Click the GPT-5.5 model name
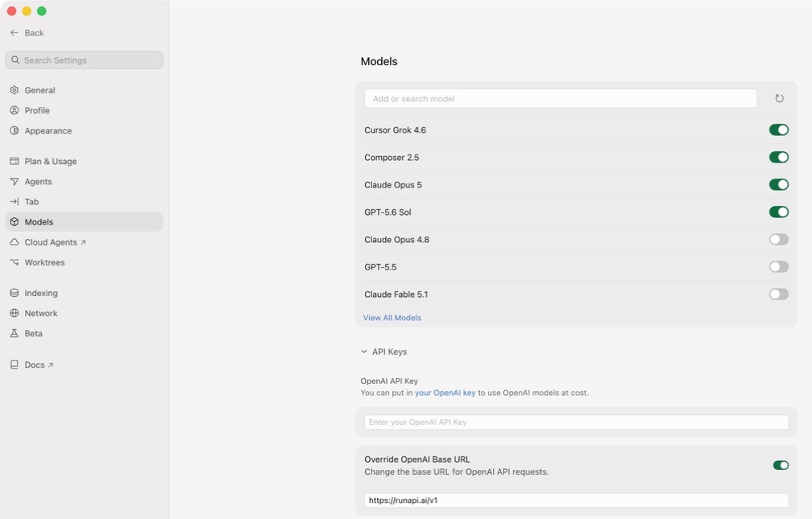The height and width of the screenshot is (519, 812). tap(380, 267)
